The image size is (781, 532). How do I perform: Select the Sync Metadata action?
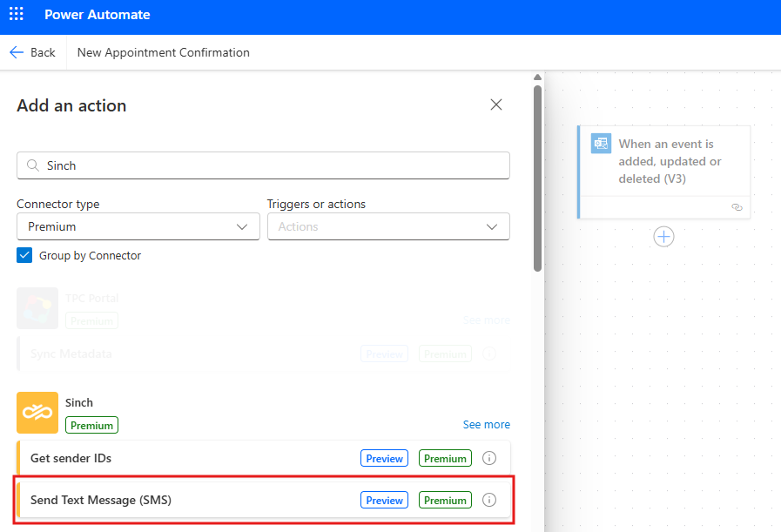pyautogui.click(x=264, y=354)
